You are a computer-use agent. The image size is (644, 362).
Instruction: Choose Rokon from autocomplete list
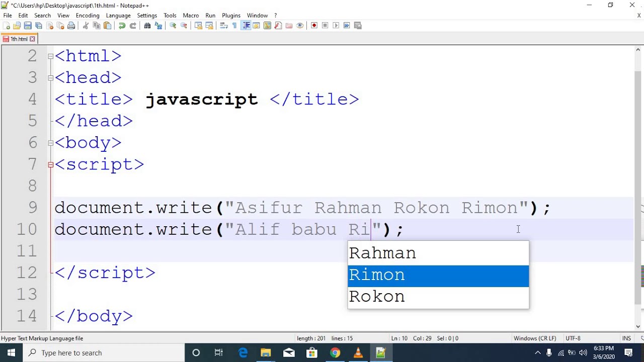438,297
